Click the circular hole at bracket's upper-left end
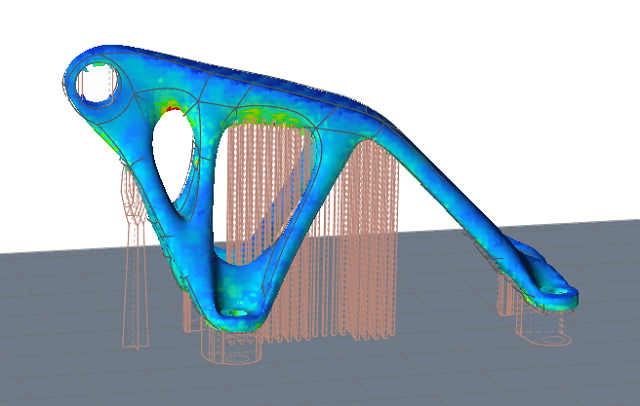Screen dimensions: 640x406 [98, 86]
